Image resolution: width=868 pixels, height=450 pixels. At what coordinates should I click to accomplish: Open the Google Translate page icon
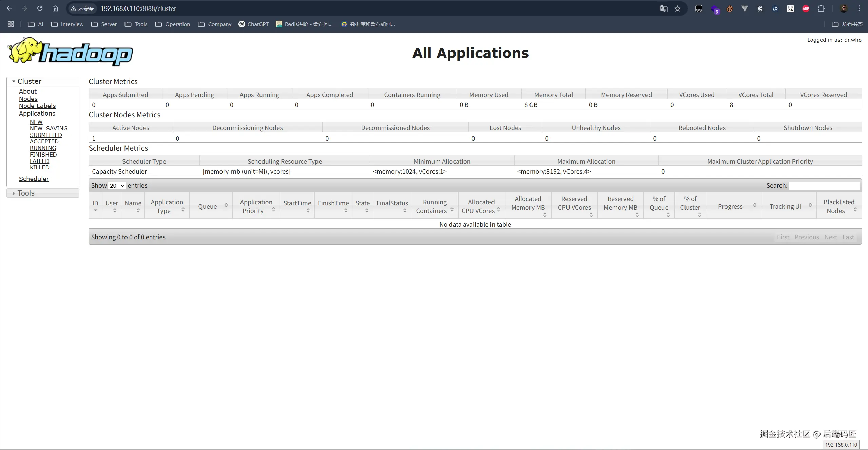click(663, 9)
